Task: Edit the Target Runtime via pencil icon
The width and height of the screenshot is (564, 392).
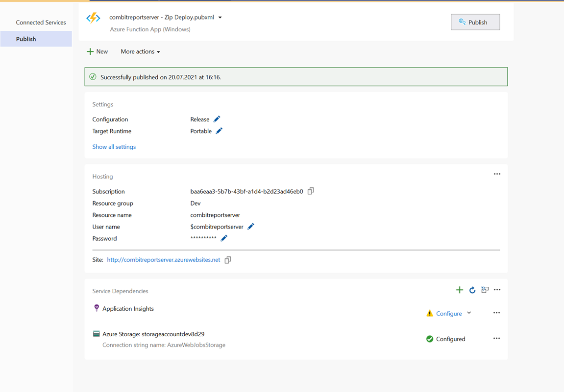Action: (219, 131)
